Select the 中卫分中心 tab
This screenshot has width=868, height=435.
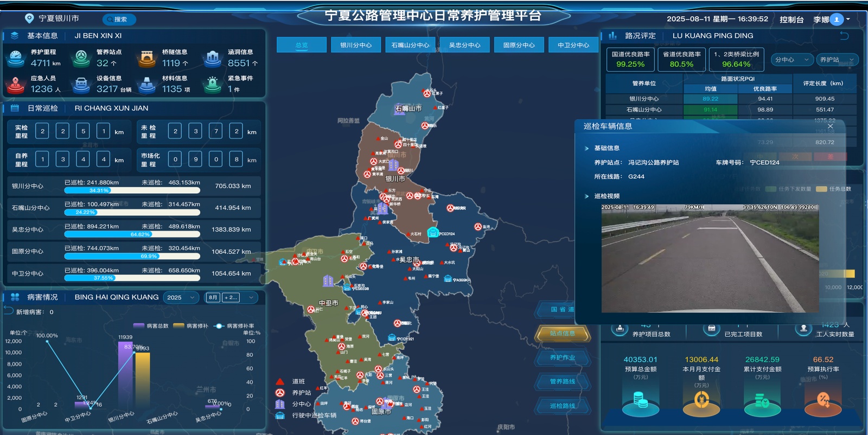[573, 45]
